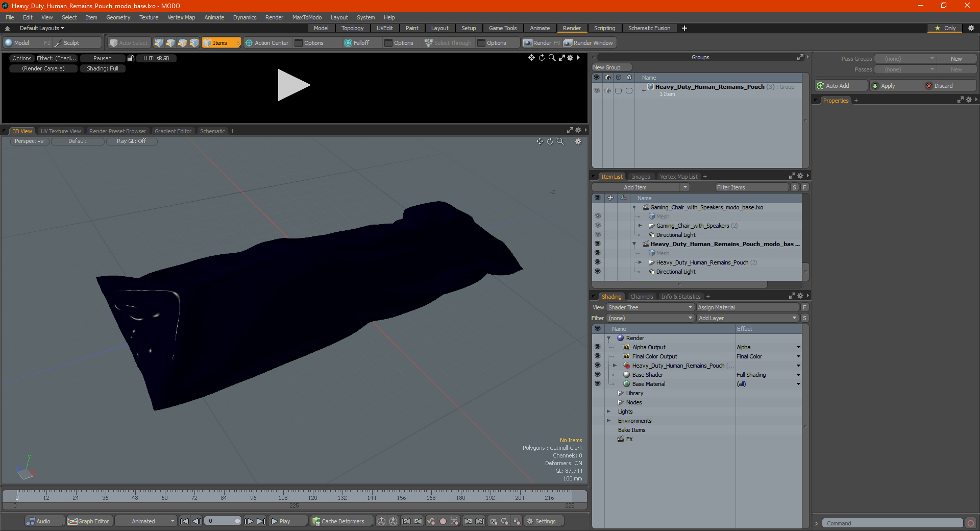980x531 pixels.
Task: Click Apply button
Action: coord(896,86)
